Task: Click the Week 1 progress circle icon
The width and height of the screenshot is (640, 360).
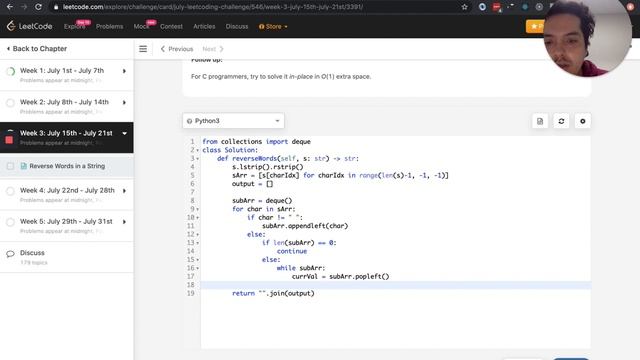Action: pos(11,71)
